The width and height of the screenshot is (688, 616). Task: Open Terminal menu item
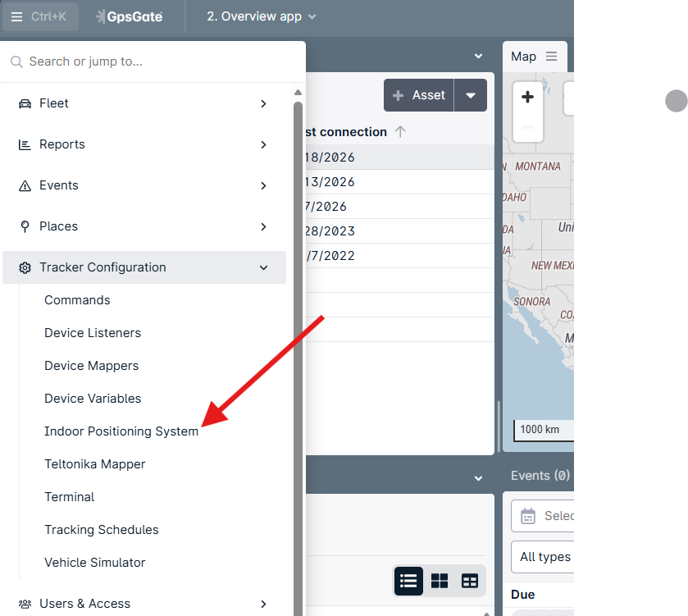pos(70,497)
